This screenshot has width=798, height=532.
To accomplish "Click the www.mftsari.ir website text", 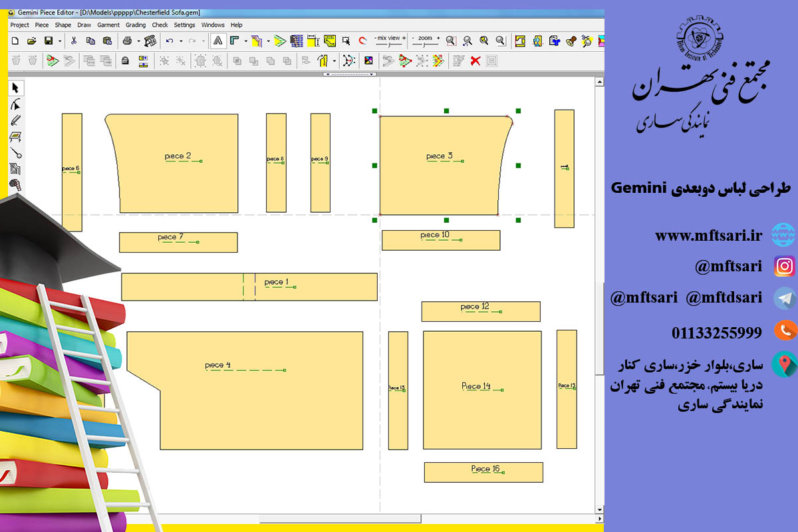I will click(708, 235).
